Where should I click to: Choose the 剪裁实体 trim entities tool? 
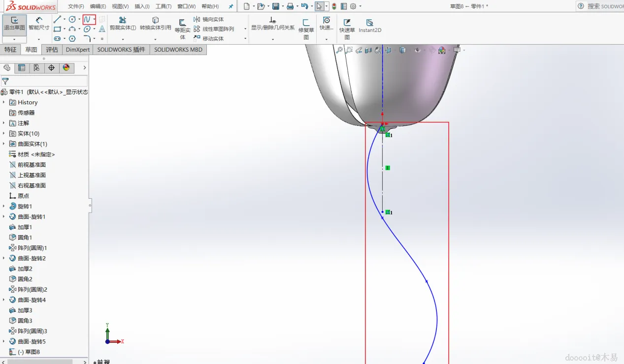click(123, 23)
